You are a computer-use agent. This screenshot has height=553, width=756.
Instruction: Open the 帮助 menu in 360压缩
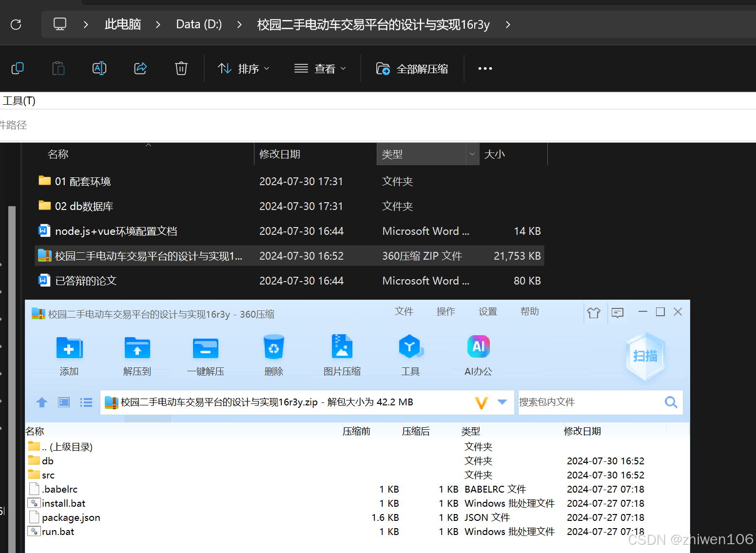click(x=530, y=311)
